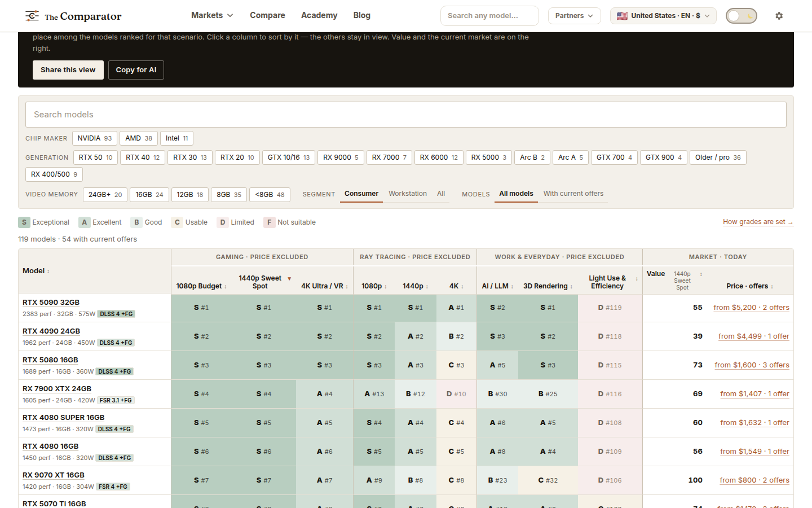Focus the Search models box
The width and height of the screenshot is (812, 508).
(x=406, y=115)
